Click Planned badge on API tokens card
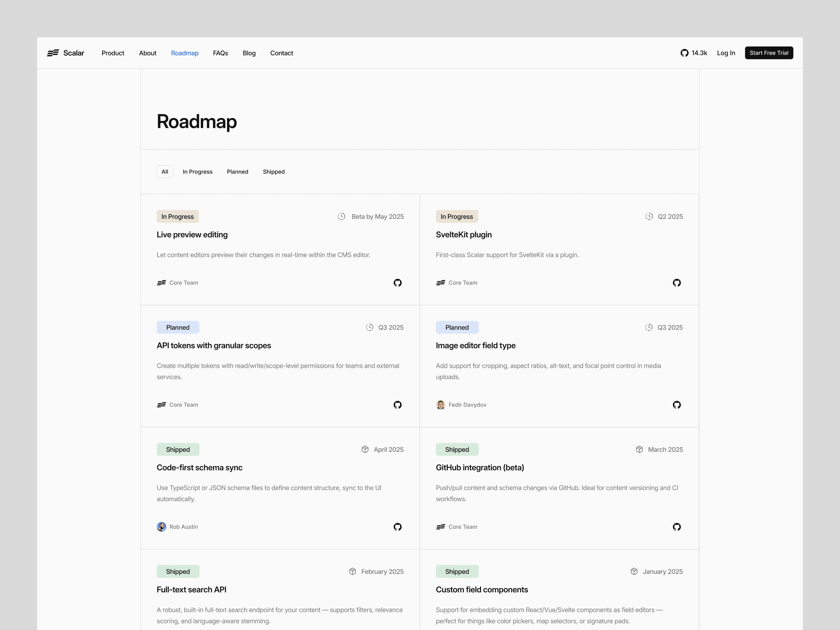 pos(178,327)
